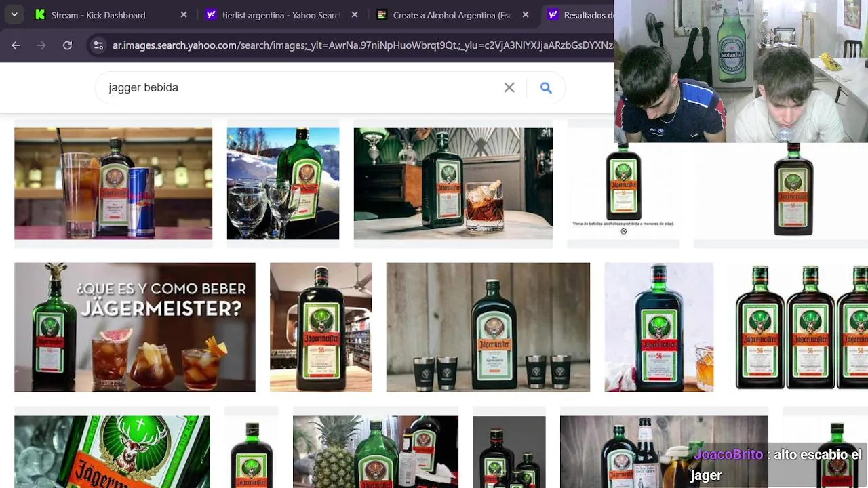Open Jager bottle with black shot cups image
Image resolution: width=868 pixels, height=488 pixels.
[x=488, y=327]
